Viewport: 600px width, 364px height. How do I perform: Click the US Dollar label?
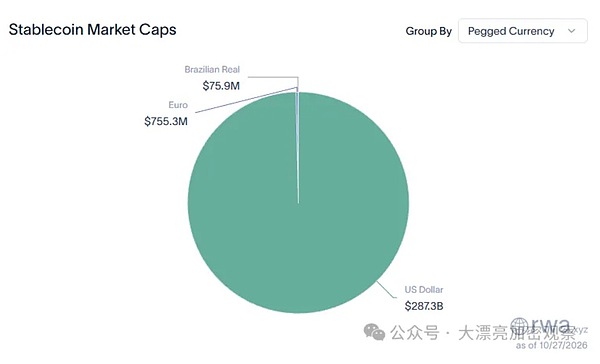pos(424,290)
